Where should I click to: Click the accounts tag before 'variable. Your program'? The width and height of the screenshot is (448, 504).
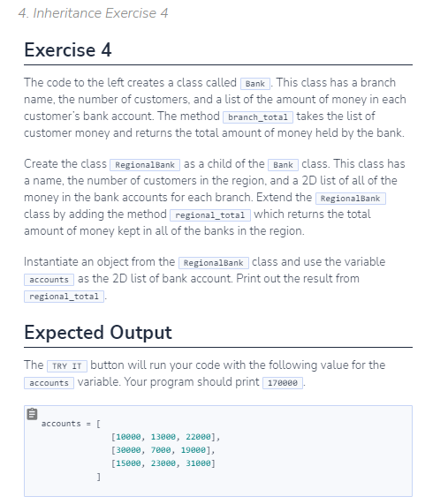[x=49, y=383]
